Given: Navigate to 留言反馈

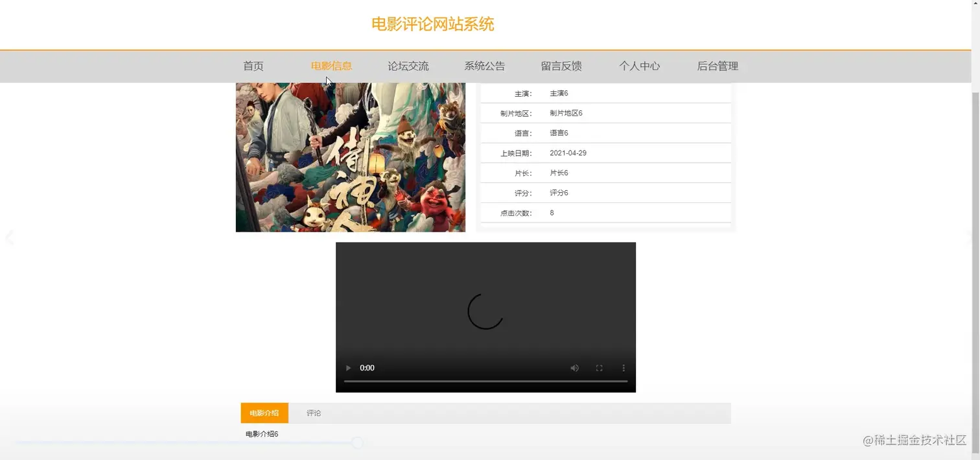Looking at the screenshot, I should (561, 66).
